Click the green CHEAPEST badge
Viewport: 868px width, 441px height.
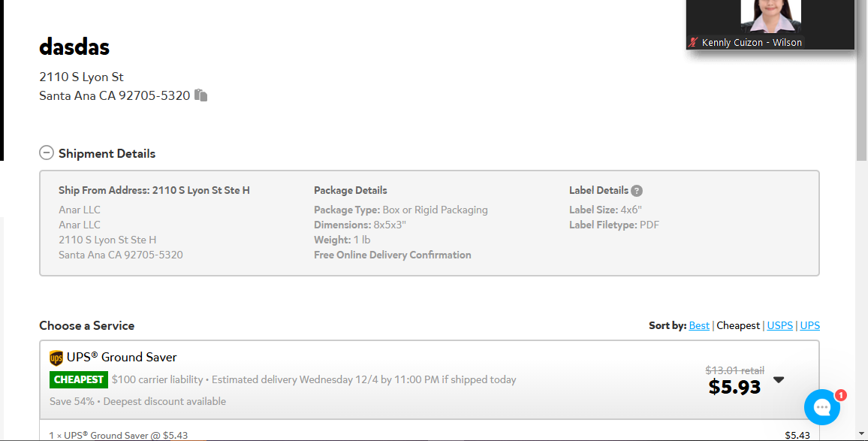click(79, 379)
